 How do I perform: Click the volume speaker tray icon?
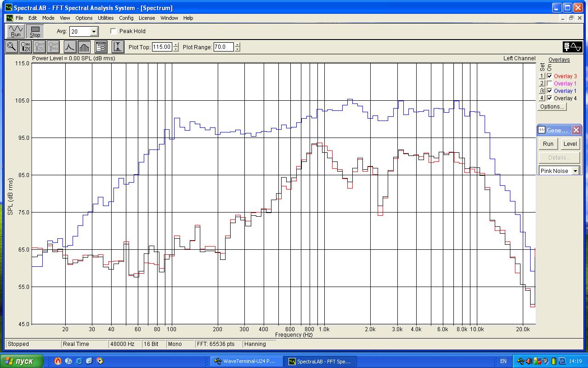(529, 361)
